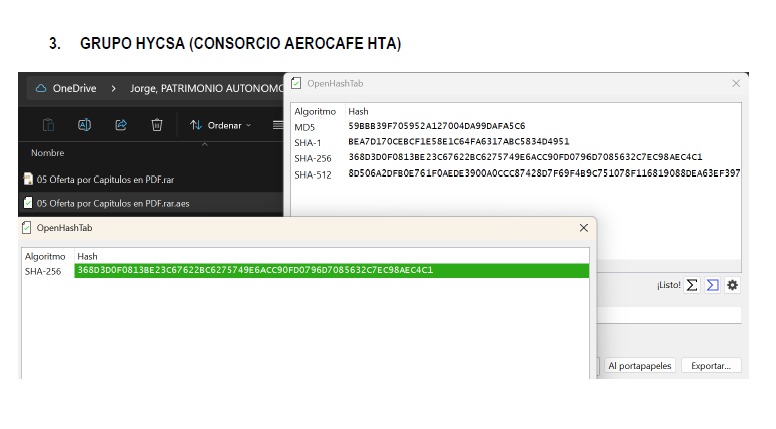
Task: Click the view layout icon beside Ordenar
Action: click(x=278, y=125)
